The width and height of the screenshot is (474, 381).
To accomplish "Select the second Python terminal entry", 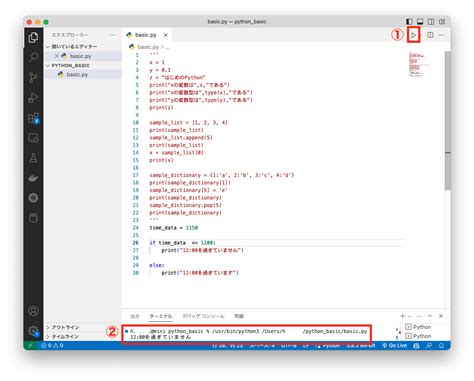I will pos(418,336).
